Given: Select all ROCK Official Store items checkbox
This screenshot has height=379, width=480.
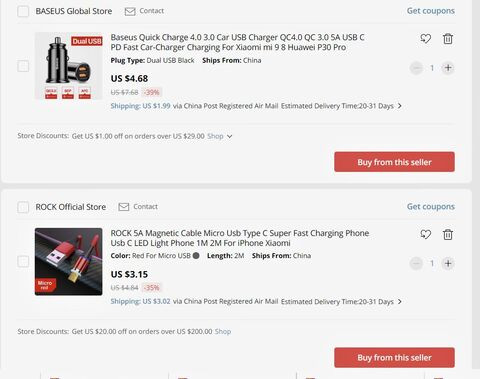Looking at the screenshot, I should [23, 207].
